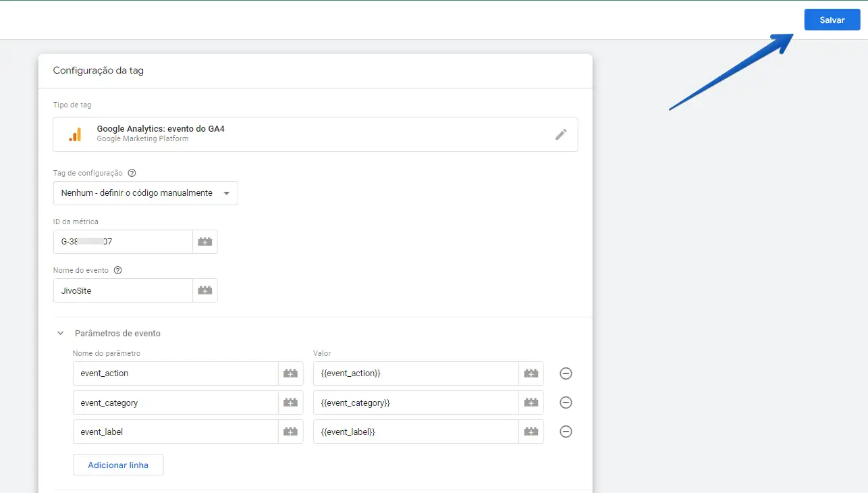Click the Adicionar linha button

tap(118, 465)
